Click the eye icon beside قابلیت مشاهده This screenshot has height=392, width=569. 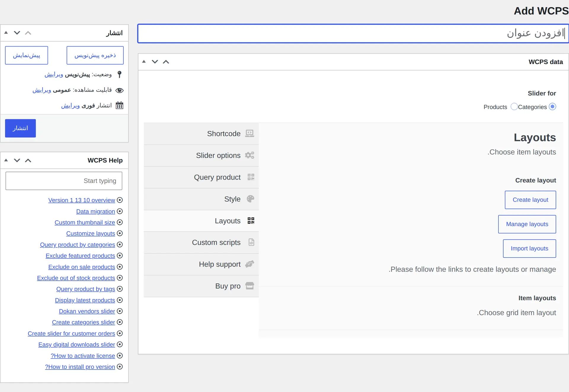pyautogui.click(x=119, y=90)
